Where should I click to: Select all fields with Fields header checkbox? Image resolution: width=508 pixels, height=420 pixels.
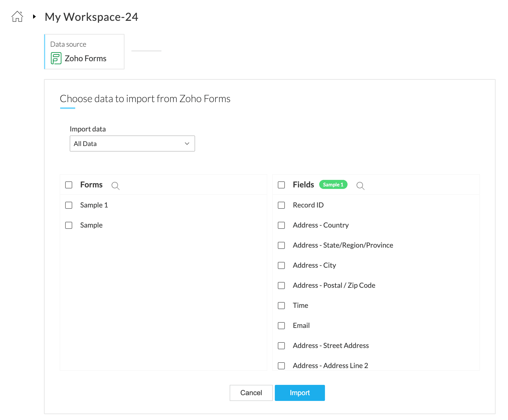tap(281, 185)
